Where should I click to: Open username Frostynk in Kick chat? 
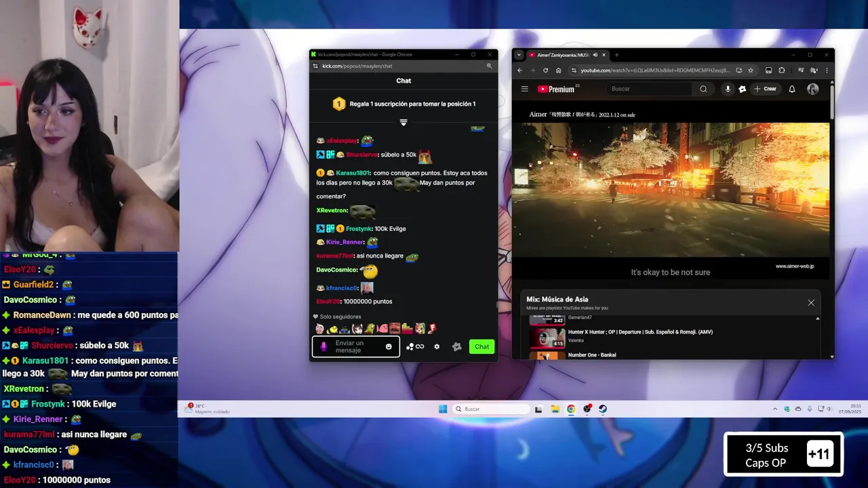(x=359, y=228)
